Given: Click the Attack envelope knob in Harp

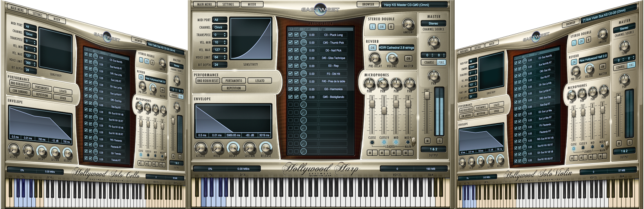Looking at the screenshot, I should coord(200,148).
